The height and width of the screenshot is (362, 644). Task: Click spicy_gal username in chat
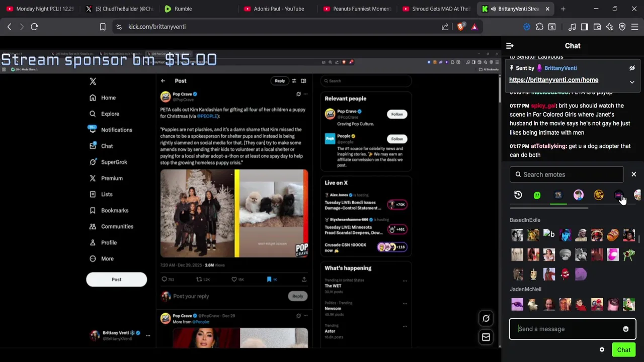pyautogui.click(x=543, y=106)
